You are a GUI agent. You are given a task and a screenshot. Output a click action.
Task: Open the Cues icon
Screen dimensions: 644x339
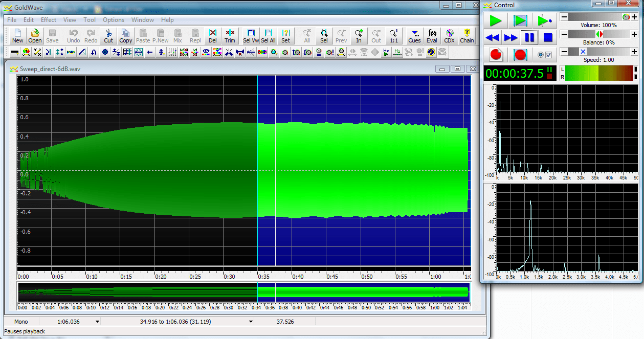pos(414,35)
